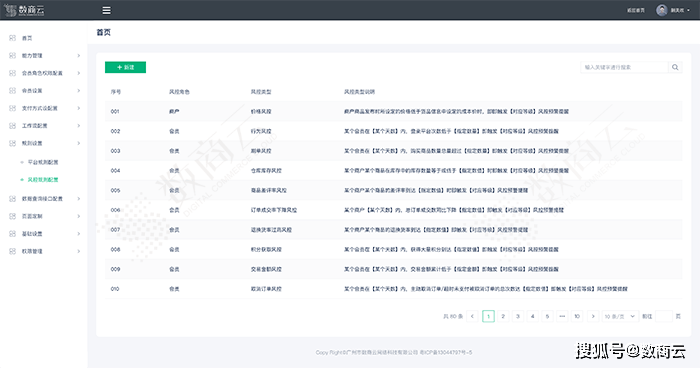Click 商品差评率风控 in row 005
The image size is (700, 368).
tap(269, 190)
